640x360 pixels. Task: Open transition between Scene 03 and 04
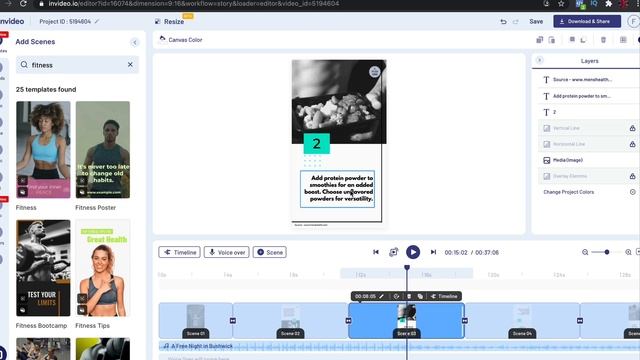pyautogui.click(x=464, y=321)
